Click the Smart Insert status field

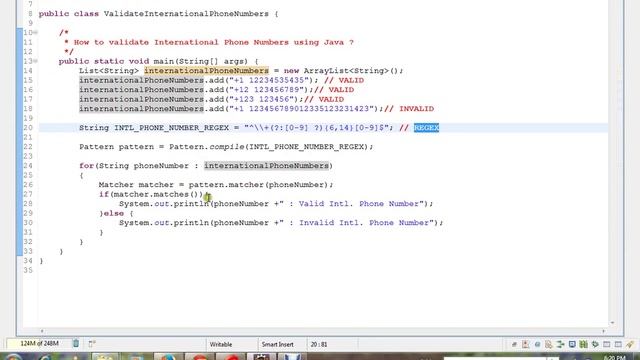click(278, 344)
